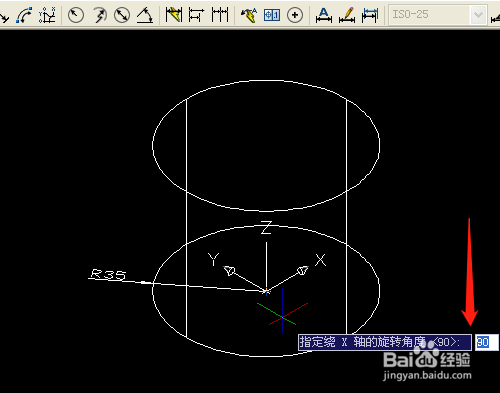Select the Center Mark tool
Image resolution: width=500 pixels, height=393 pixels.
(295, 15)
